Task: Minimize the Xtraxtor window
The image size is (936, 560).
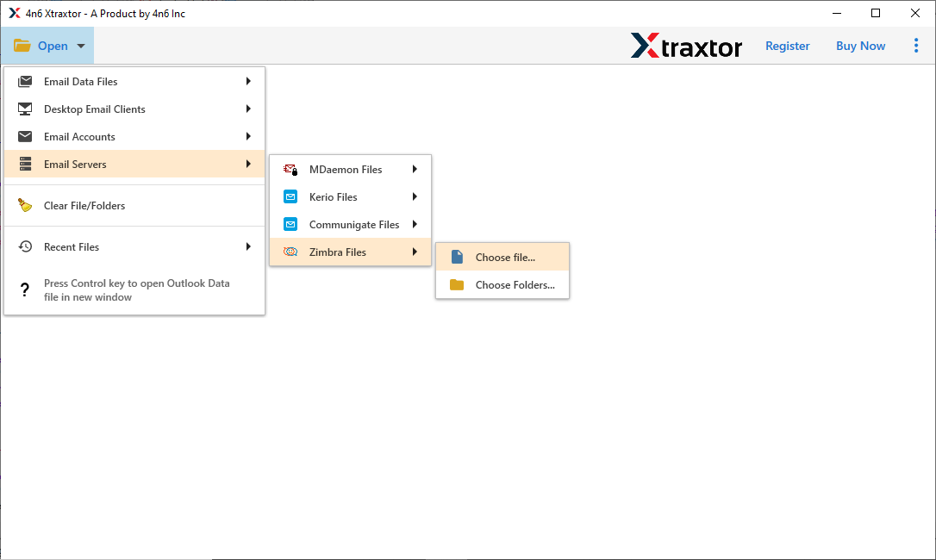Action: 837,13
